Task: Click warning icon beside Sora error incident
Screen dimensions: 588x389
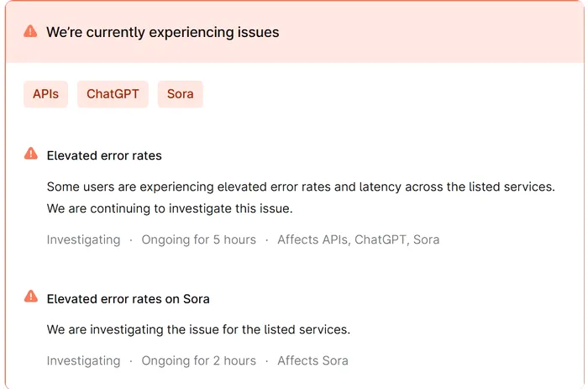Action: 31,297
